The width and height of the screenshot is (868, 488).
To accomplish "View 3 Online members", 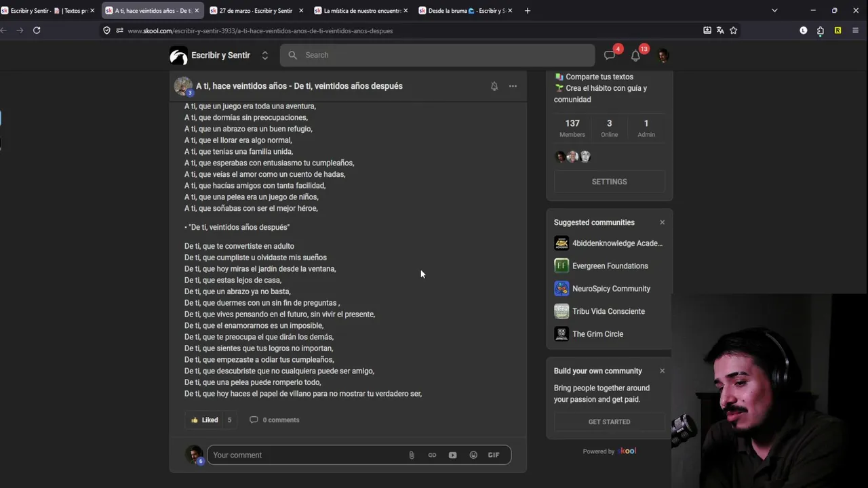I will tap(609, 127).
